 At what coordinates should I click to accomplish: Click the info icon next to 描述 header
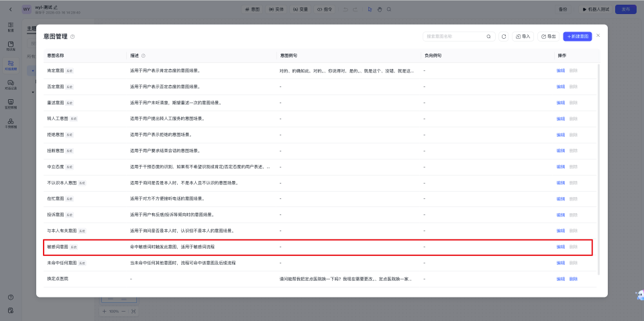(144, 56)
